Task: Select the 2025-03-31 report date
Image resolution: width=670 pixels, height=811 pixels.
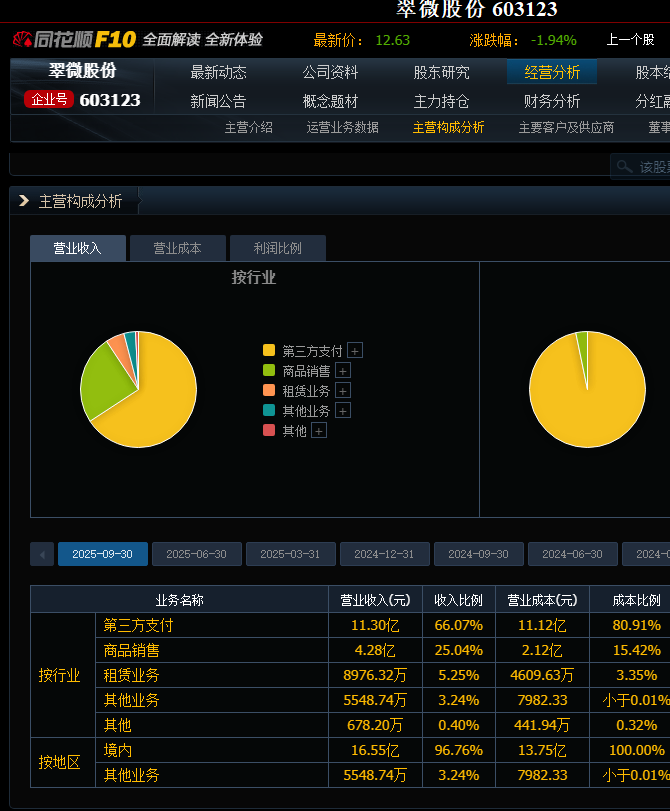Action: 291,554
